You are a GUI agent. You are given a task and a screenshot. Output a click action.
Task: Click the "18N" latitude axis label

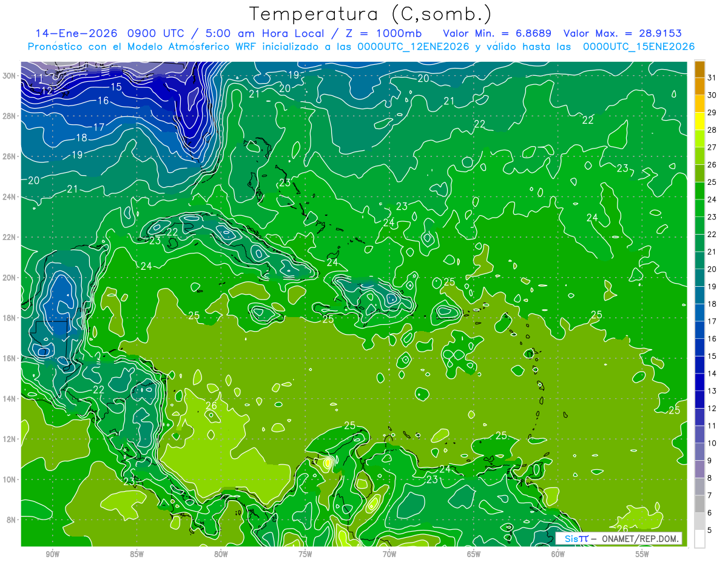click(10, 318)
